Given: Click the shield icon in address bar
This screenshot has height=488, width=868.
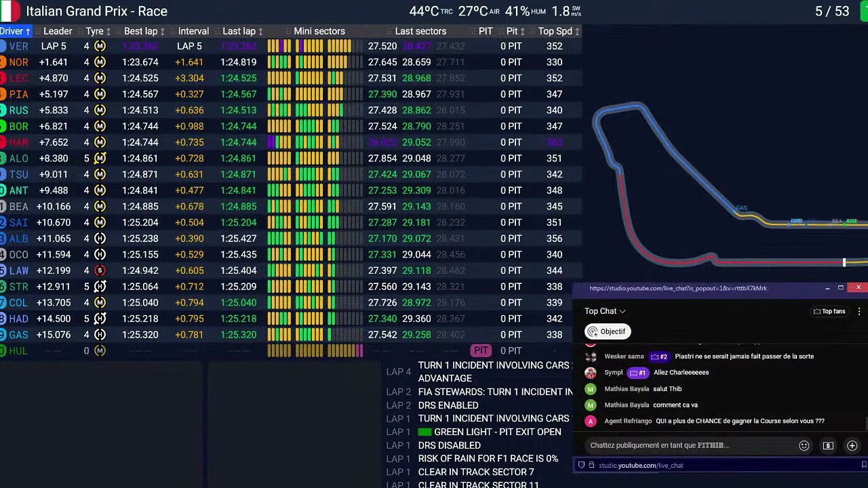Looking at the screenshot, I should [x=581, y=465].
